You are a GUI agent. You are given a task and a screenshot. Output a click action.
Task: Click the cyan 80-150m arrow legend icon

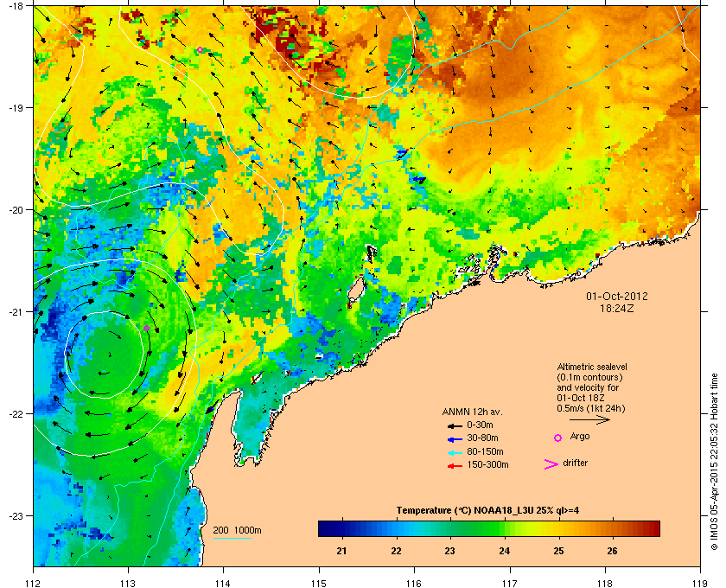tap(455, 452)
